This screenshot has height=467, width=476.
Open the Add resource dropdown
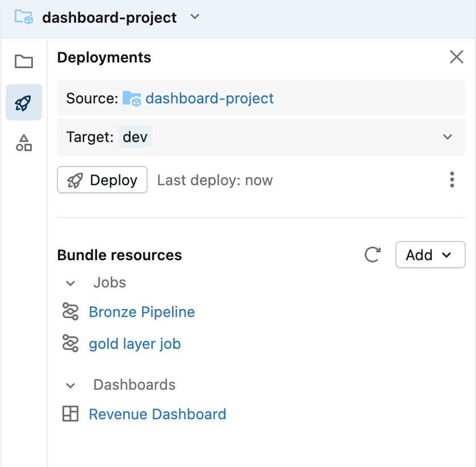click(x=430, y=255)
